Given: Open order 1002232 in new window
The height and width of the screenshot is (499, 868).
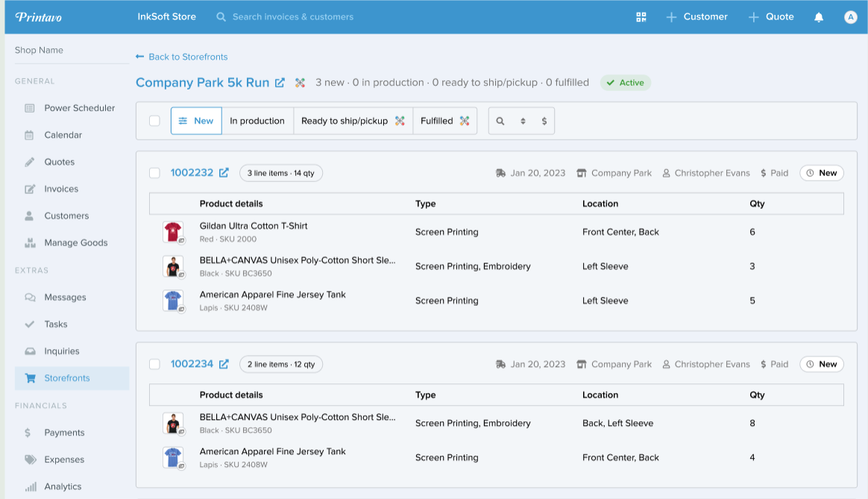Looking at the screenshot, I should [x=224, y=173].
